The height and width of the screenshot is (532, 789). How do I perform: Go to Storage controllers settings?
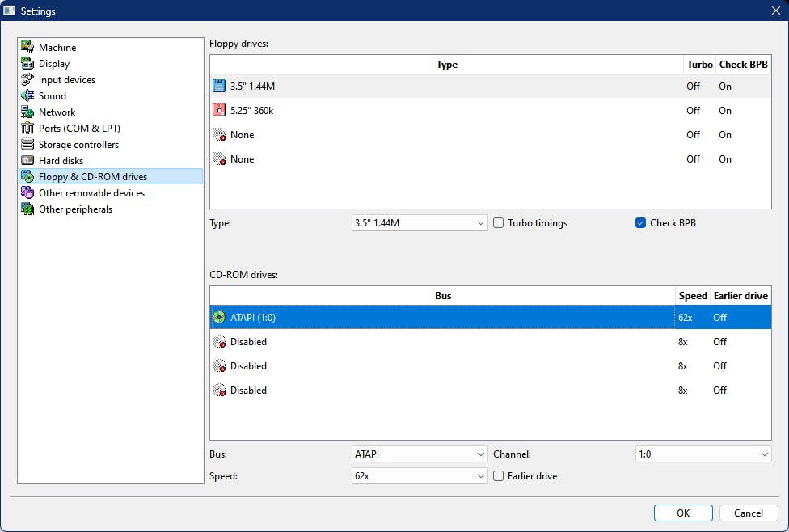point(78,145)
